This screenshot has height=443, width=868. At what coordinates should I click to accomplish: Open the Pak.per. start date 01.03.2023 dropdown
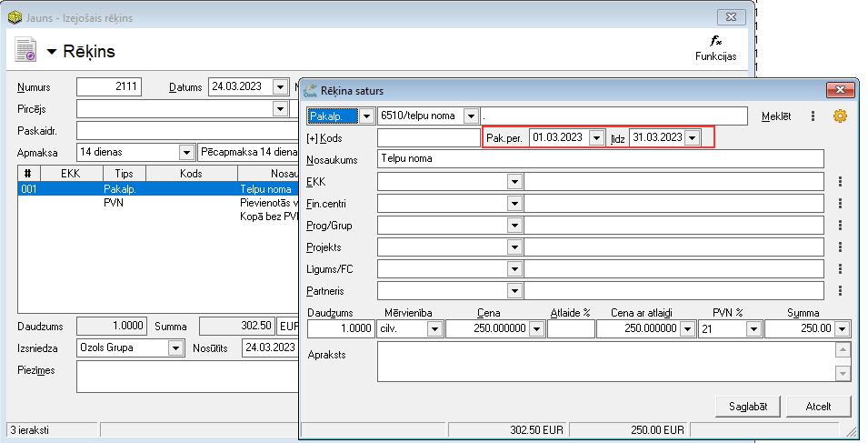tap(597, 138)
